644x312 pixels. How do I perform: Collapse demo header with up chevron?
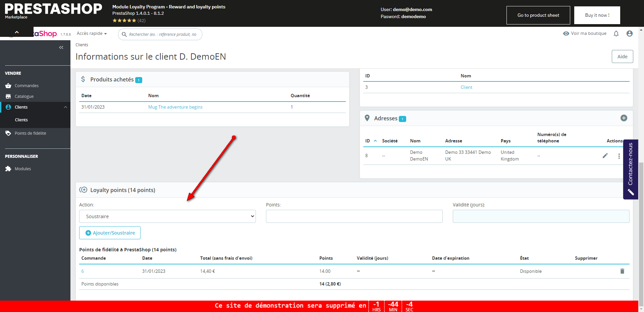tap(17, 32)
